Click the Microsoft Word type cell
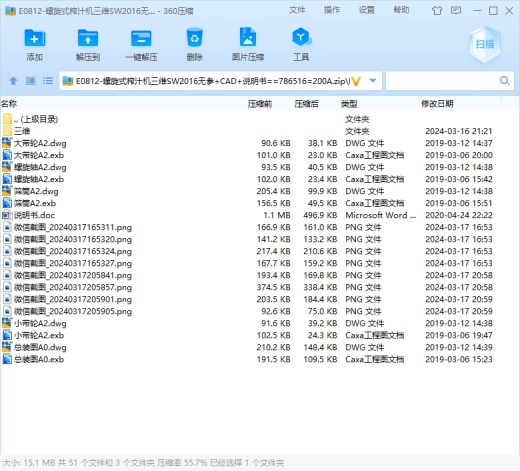This screenshot has width=520, height=471. pos(381,215)
